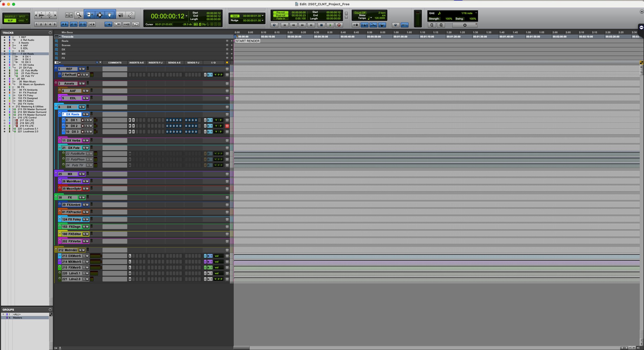Open the GROUPS panel menu
Screen dimensions: 644x350
tap(50, 309)
